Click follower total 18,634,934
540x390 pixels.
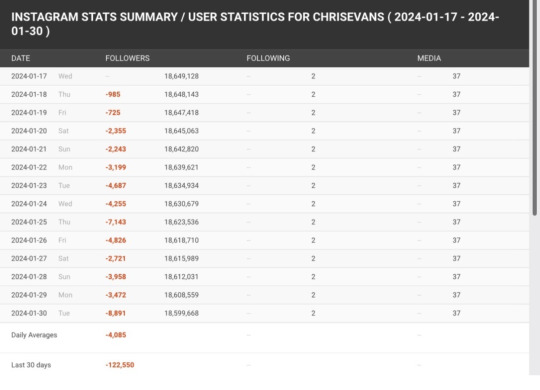click(x=181, y=186)
